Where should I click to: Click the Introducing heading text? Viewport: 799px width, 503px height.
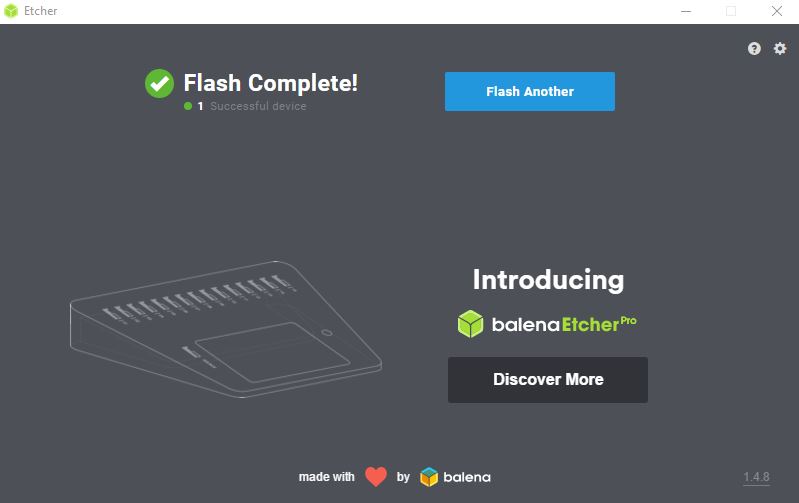tap(548, 280)
